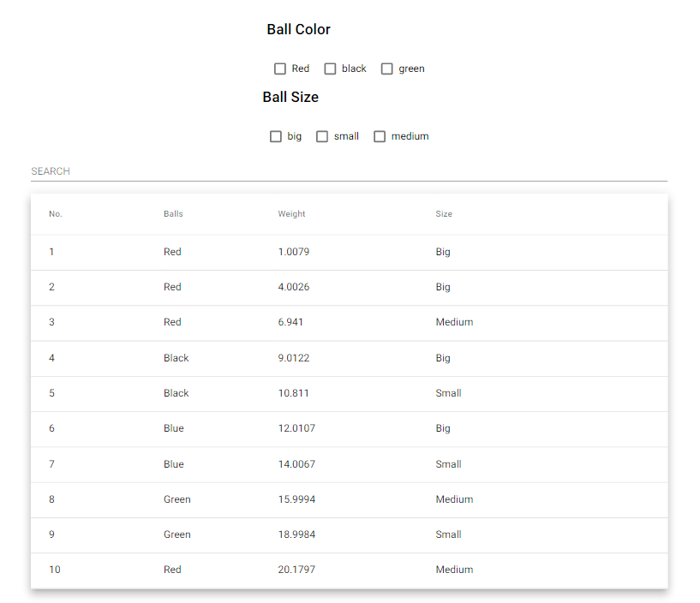This screenshot has height=603, width=700.
Task: Click the Black ball entry in row 4
Action: (176, 358)
